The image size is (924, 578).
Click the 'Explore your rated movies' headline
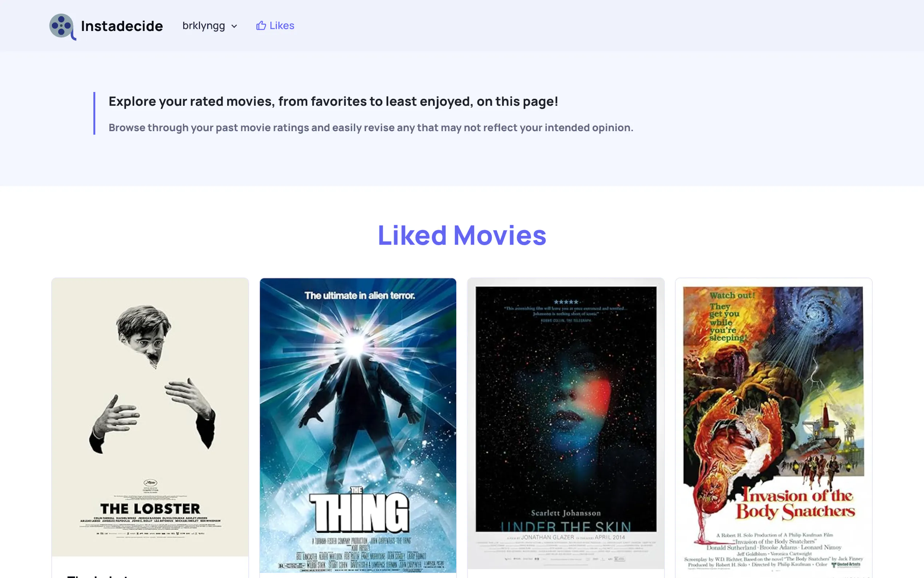[333, 101]
